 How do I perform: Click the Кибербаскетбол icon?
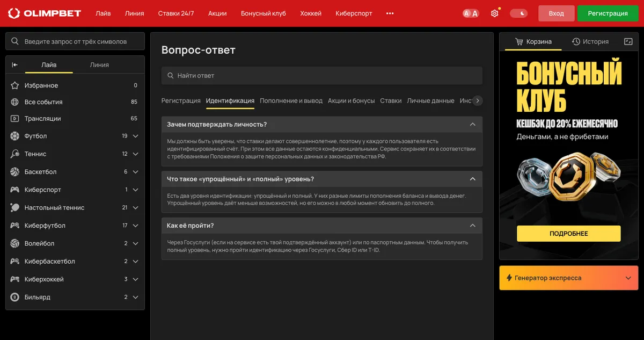pos(15,261)
